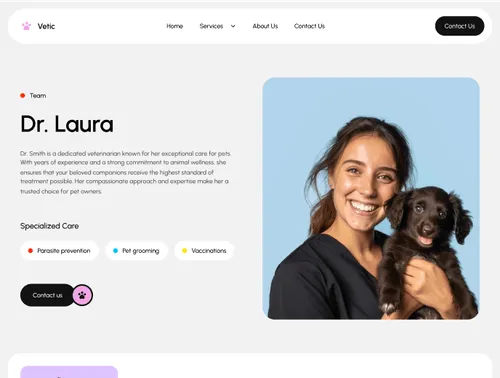This screenshot has height=378, width=500.
Task: Click the red dot beside Team label
Action: [x=23, y=96]
